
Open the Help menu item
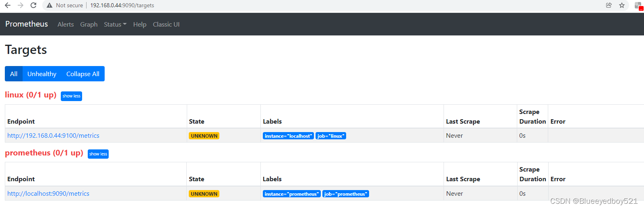tap(140, 25)
